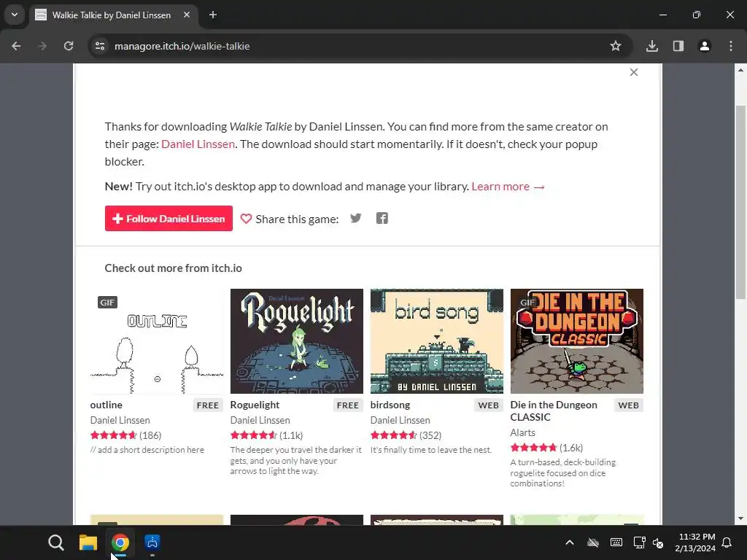The width and height of the screenshot is (747, 560).
Task: Show hidden system tray icons
Action: [570, 542]
